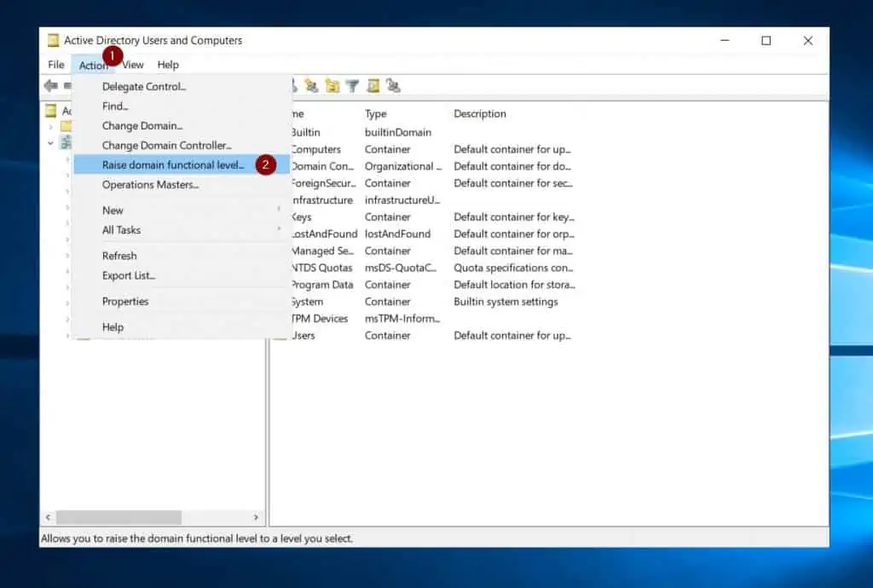Expand the collapsed first tree node
Screen dimensions: 873x588
coord(50,127)
